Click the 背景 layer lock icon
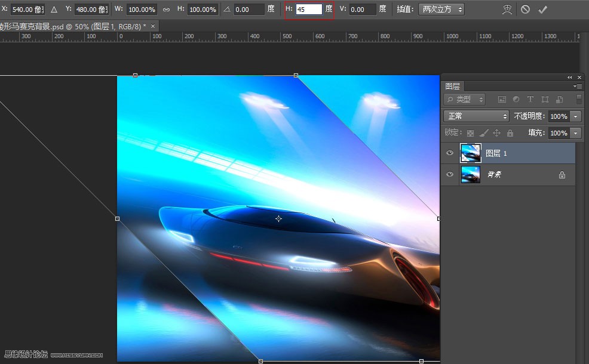The image size is (589, 364). click(562, 174)
